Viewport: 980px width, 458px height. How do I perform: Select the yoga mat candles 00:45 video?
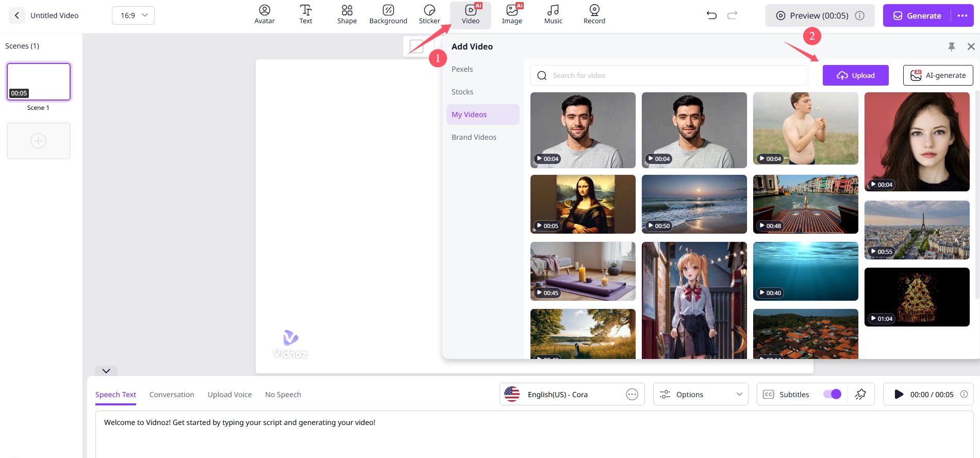[x=583, y=271]
